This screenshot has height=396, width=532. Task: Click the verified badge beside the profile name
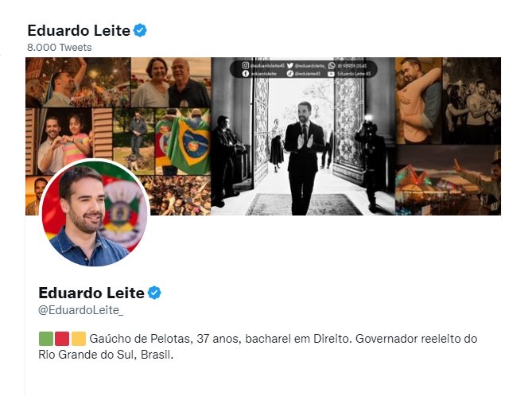click(154, 293)
